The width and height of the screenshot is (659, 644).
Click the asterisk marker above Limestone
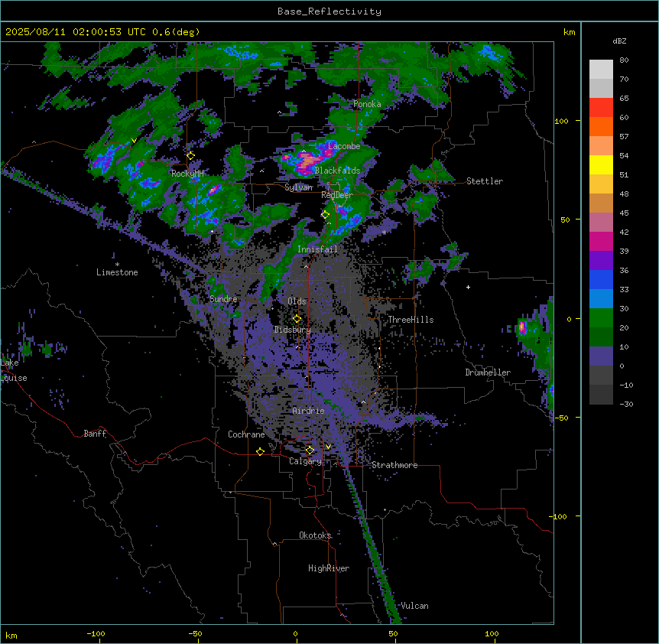point(117,265)
